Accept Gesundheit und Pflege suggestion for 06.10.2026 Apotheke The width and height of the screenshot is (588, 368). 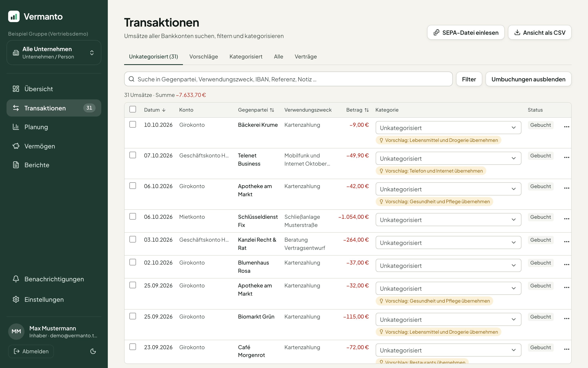(x=434, y=202)
